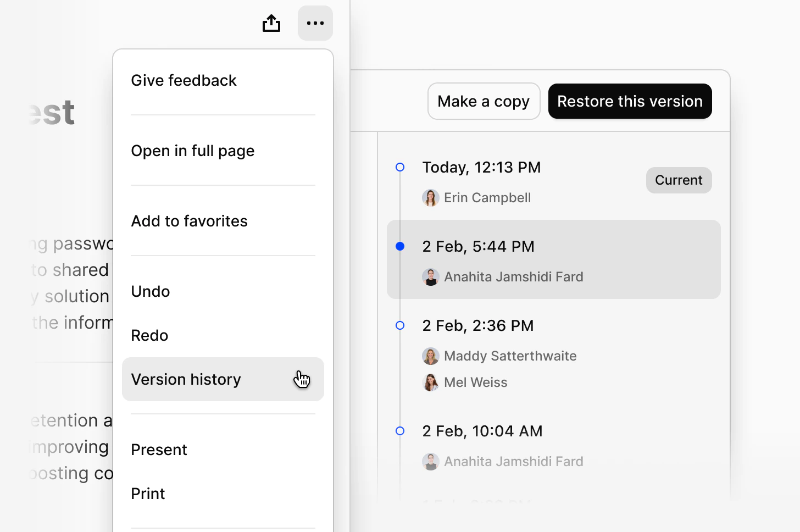Screen dimensions: 800x532
Task: Click Anahita Jamshidi Fard under 5:44 PM
Action: 514,277
